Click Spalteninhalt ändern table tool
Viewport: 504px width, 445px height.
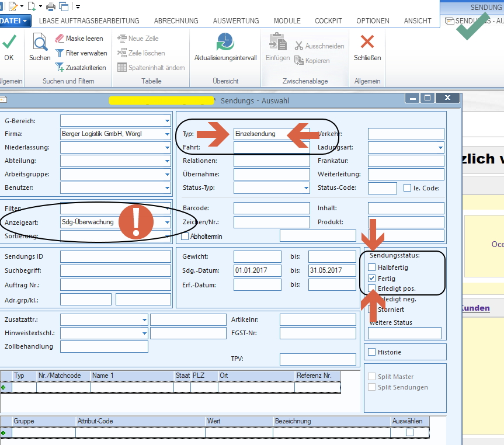pos(151,68)
